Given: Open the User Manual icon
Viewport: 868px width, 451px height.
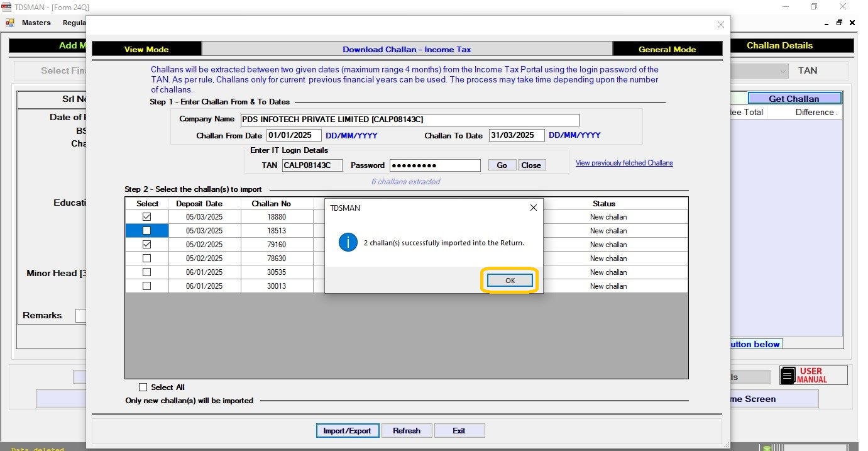Looking at the screenshot, I should [x=788, y=376].
